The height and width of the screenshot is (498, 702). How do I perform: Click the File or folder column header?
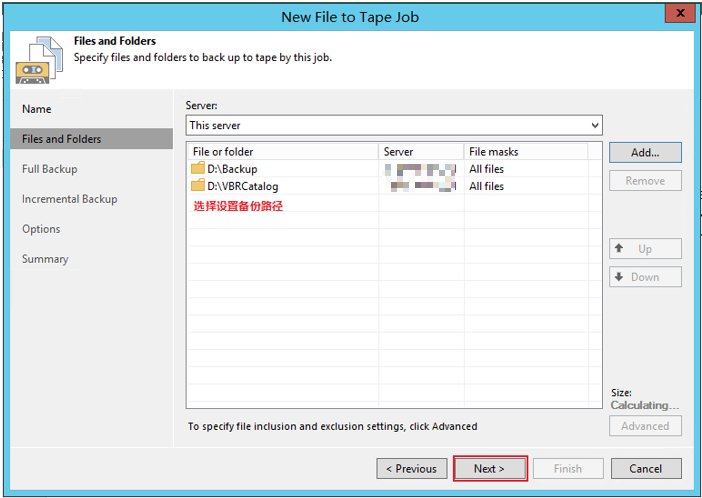coord(283,152)
